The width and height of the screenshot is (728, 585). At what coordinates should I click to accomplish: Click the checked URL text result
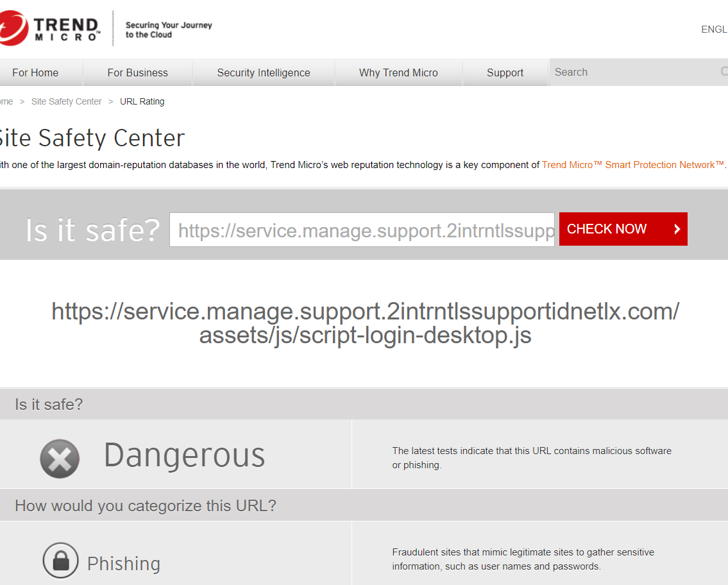pyautogui.click(x=366, y=323)
